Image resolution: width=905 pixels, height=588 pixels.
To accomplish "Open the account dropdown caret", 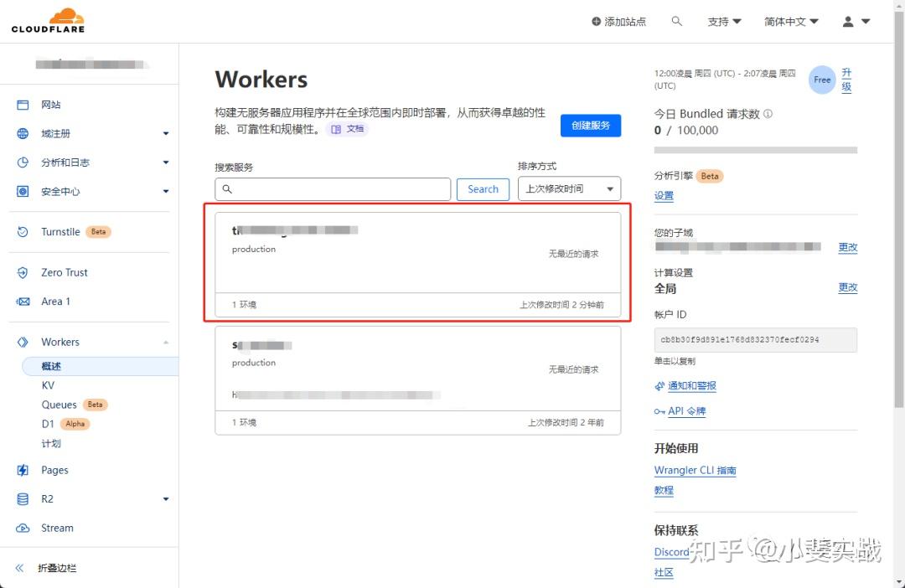I will (866, 21).
